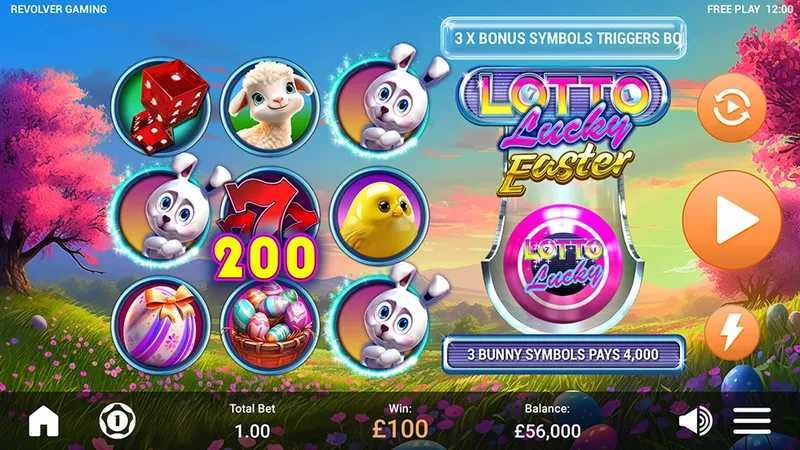Open the bet chip selector icon
Viewport: 800px width, 450px height.
(117, 421)
